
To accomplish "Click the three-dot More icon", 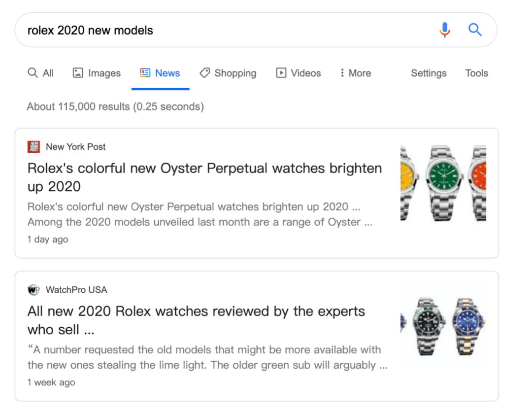I will click(342, 73).
